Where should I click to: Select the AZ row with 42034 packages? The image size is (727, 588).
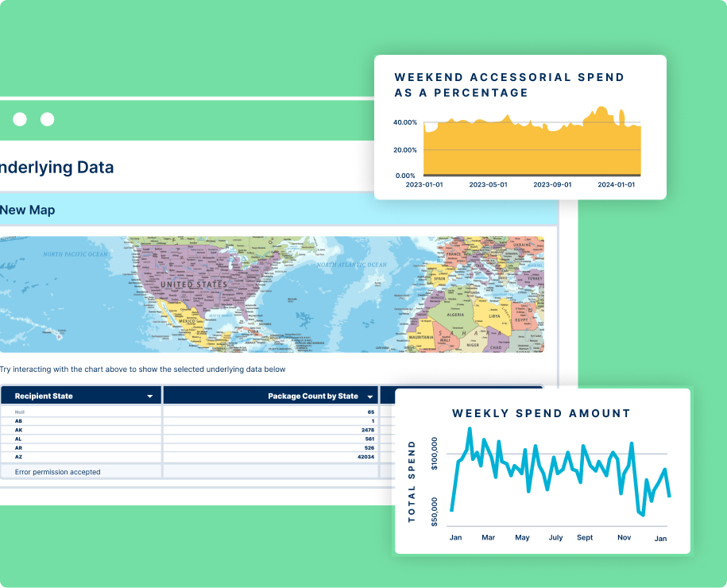tap(189, 457)
